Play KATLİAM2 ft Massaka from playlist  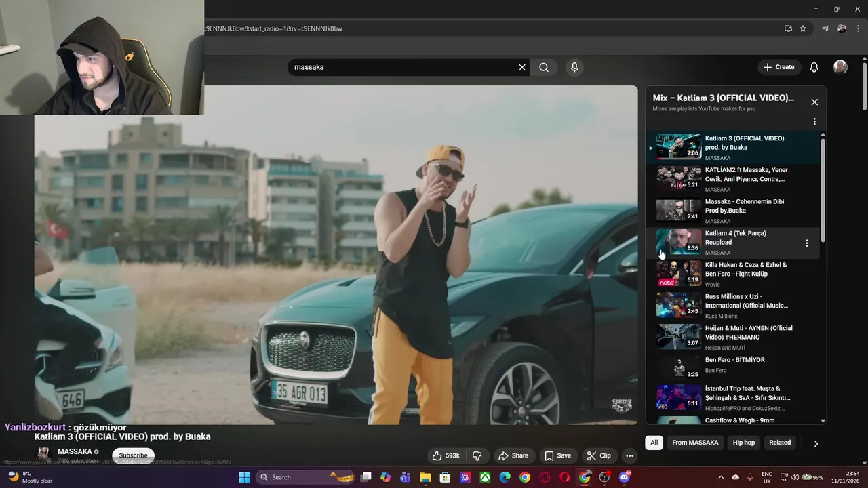pos(732,179)
